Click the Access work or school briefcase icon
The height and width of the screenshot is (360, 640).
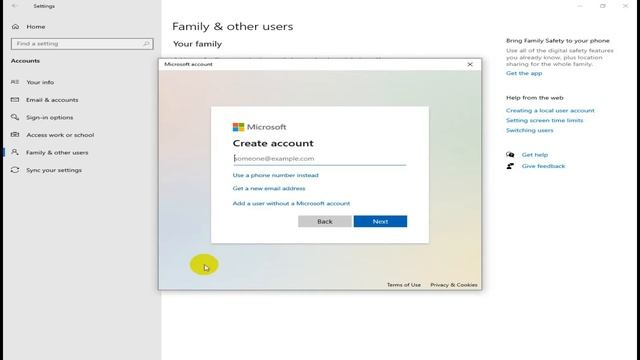(x=15, y=135)
